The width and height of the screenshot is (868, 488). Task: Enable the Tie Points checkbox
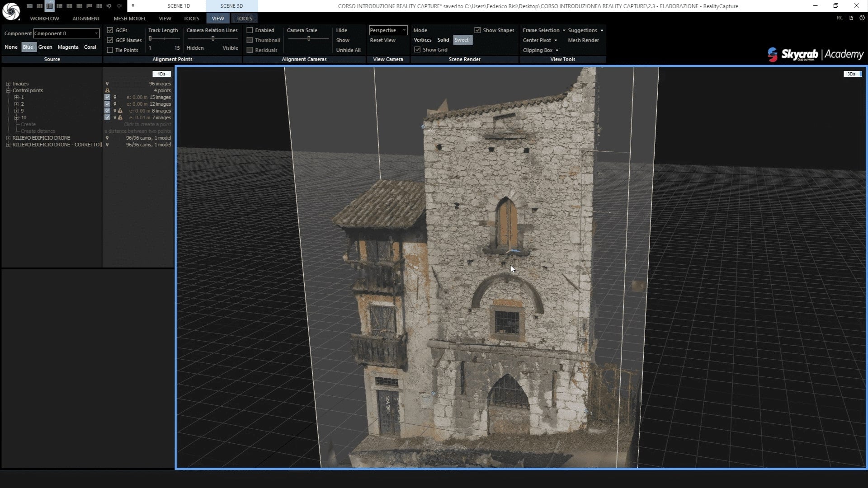[110, 50]
